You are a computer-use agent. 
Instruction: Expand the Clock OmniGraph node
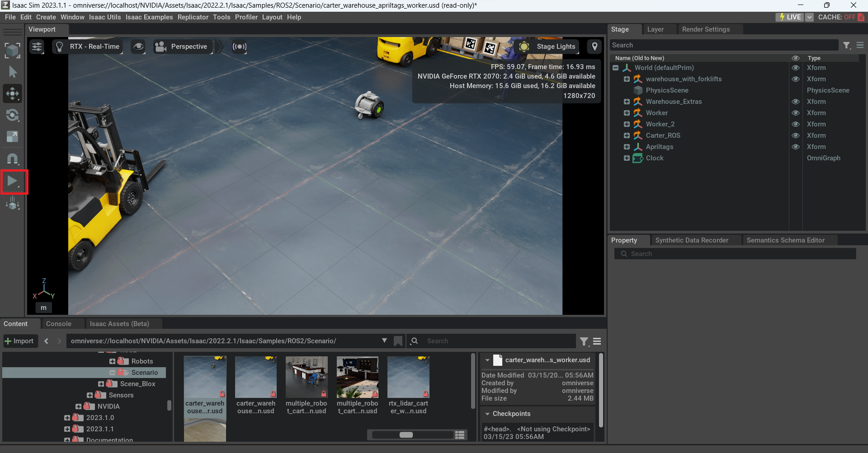tap(627, 158)
